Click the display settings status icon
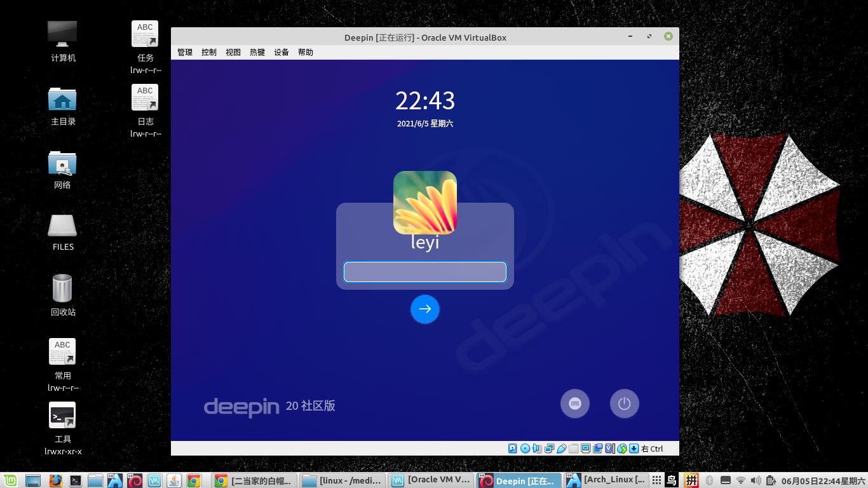 coord(586,449)
